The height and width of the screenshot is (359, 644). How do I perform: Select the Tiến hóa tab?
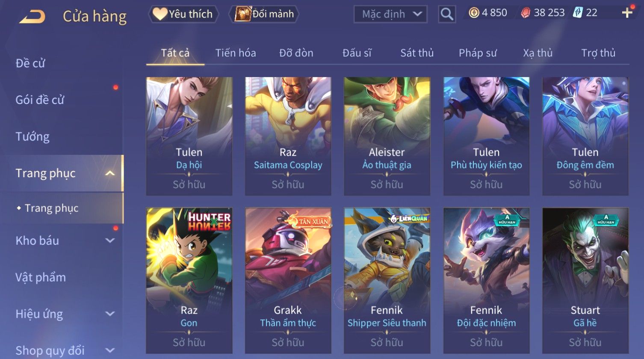coord(236,53)
